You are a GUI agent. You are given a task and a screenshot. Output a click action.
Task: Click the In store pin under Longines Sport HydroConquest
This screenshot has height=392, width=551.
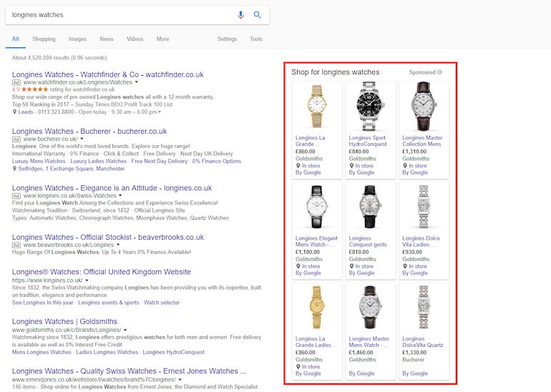(x=352, y=166)
